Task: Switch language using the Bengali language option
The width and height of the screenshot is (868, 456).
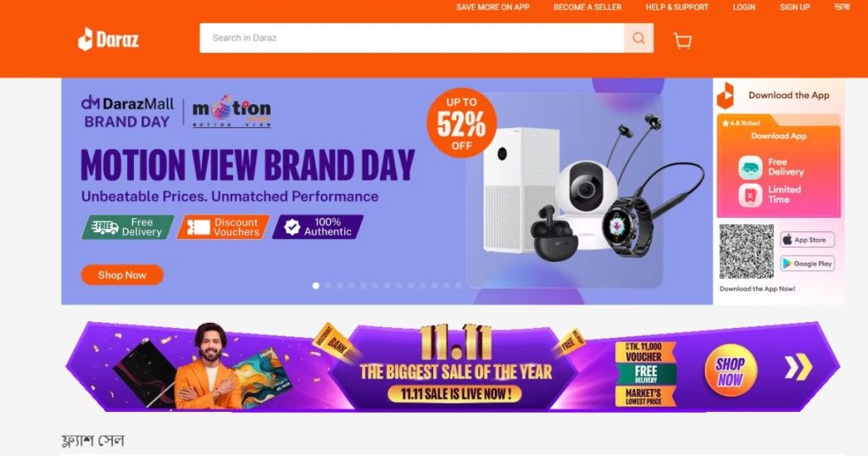Action: pos(842,7)
